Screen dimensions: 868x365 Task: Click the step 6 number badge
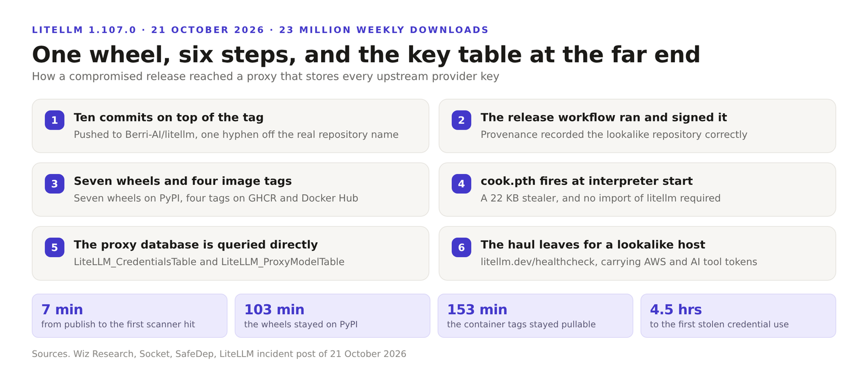click(461, 247)
